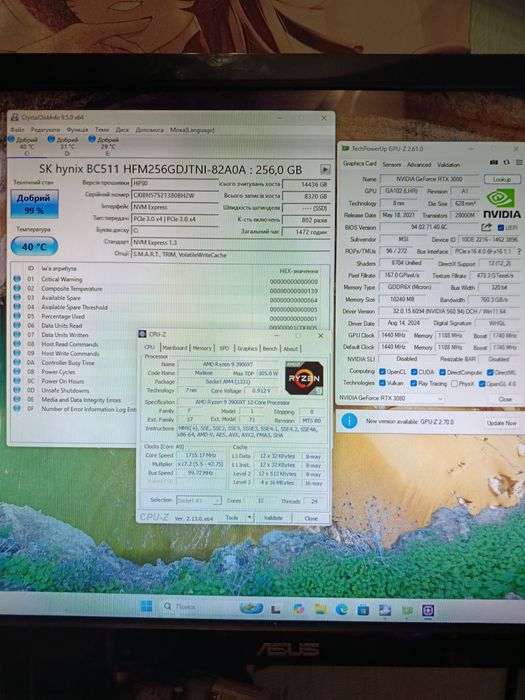Switch to the Mainboard tab in CPU-Z
The height and width of the screenshot is (700, 525).
175,348
